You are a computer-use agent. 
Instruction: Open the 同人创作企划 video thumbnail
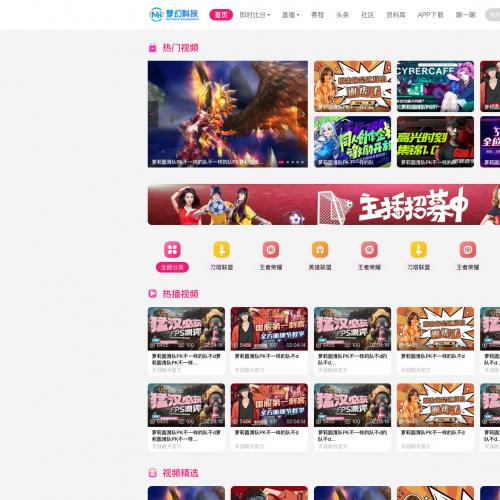(x=352, y=142)
